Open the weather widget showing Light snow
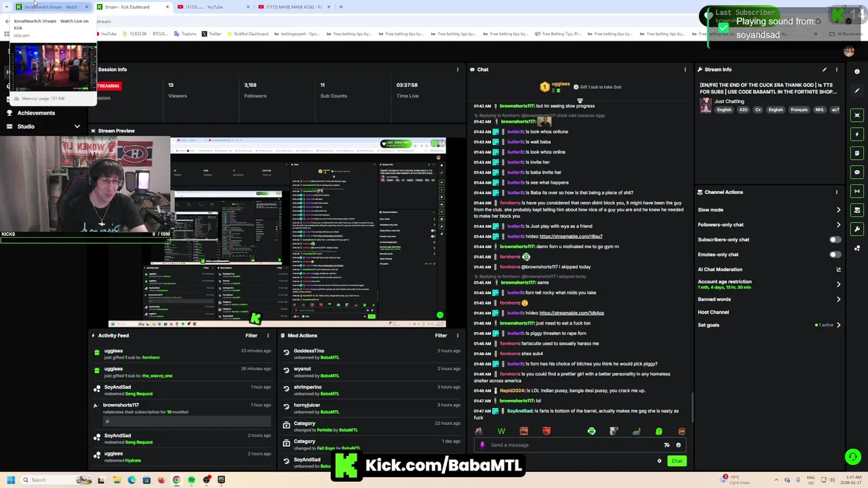 pyautogui.click(x=736, y=480)
